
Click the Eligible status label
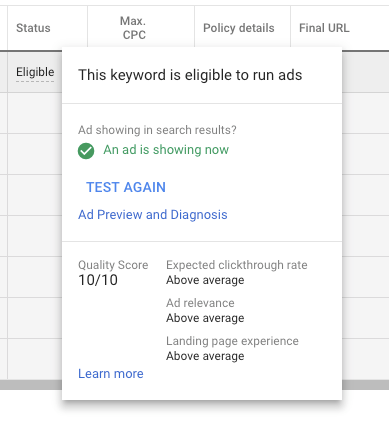[x=35, y=72]
